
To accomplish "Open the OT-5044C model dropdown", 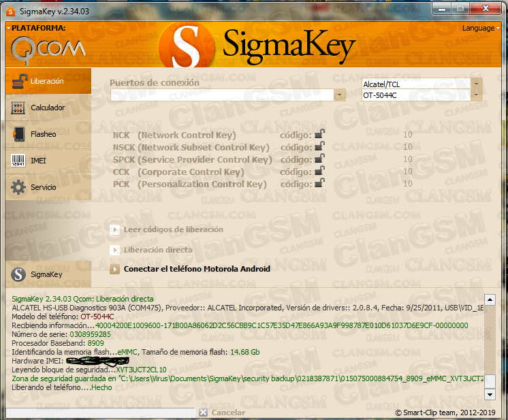I will tap(476, 95).
